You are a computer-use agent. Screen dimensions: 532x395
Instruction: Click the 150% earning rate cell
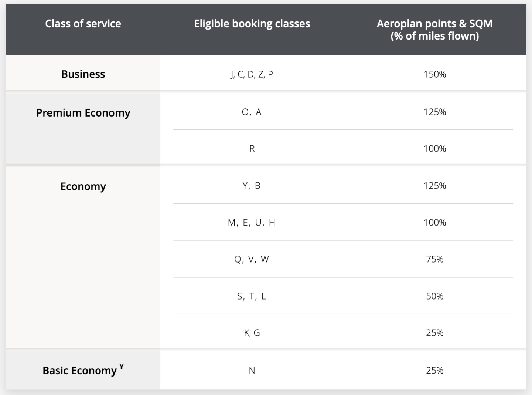[434, 74]
